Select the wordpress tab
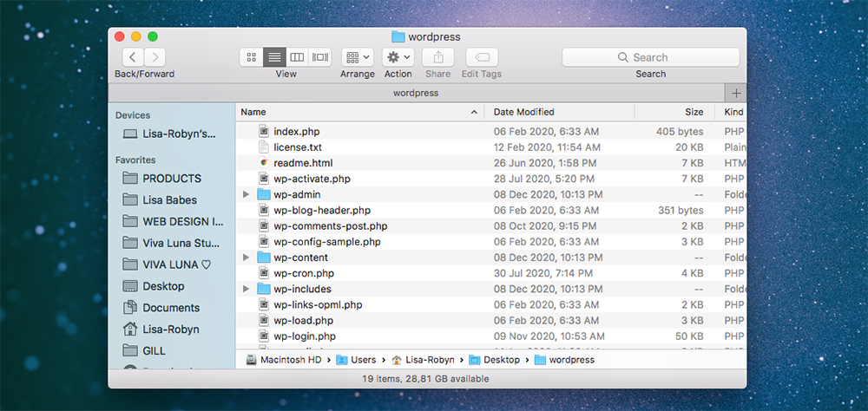The width and height of the screenshot is (868, 411). click(416, 93)
